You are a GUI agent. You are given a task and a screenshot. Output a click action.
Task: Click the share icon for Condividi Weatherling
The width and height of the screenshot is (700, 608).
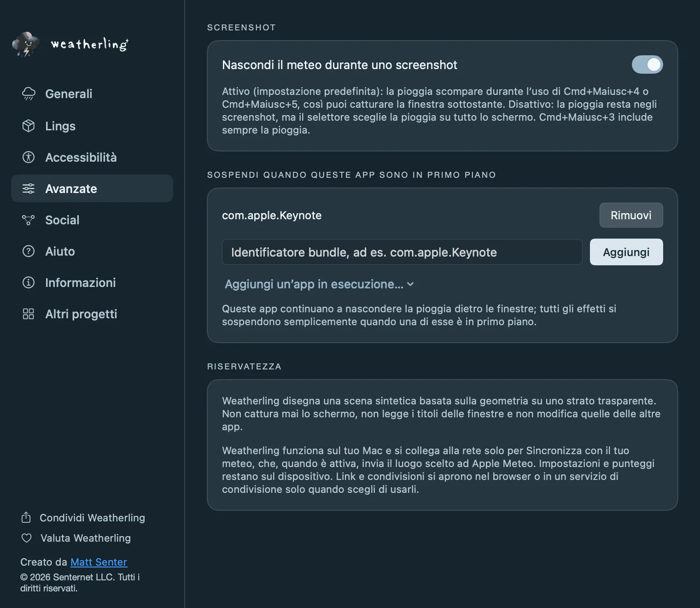(x=26, y=517)
